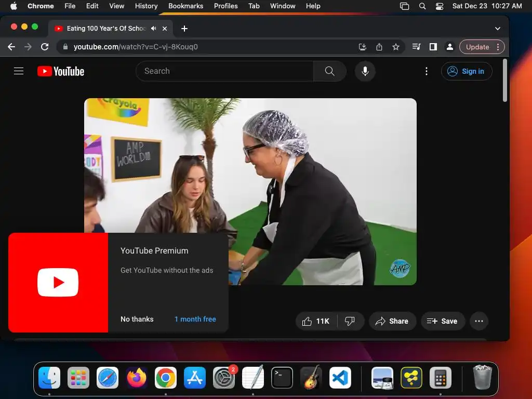Open more actions ellipsis under video
This screenshot has width=532, height=399.
coord(478,321)
